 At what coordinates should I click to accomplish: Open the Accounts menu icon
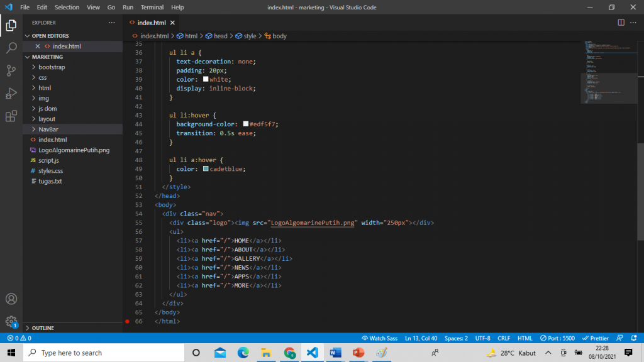11,299
